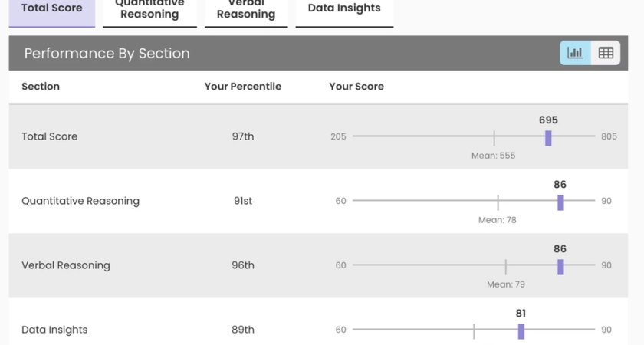644x345 pixels.
Task: Select the Quantitative Reasoning row label
Action: (80, 201)
